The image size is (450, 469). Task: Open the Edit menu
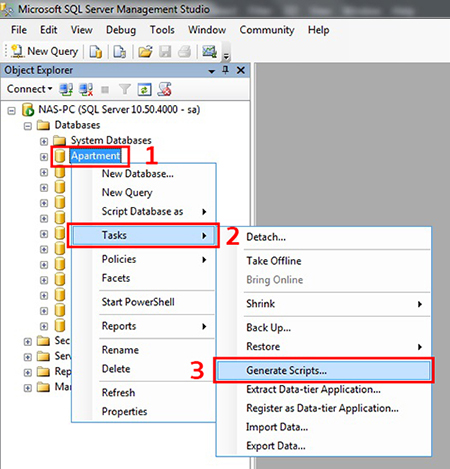[49, 30]
